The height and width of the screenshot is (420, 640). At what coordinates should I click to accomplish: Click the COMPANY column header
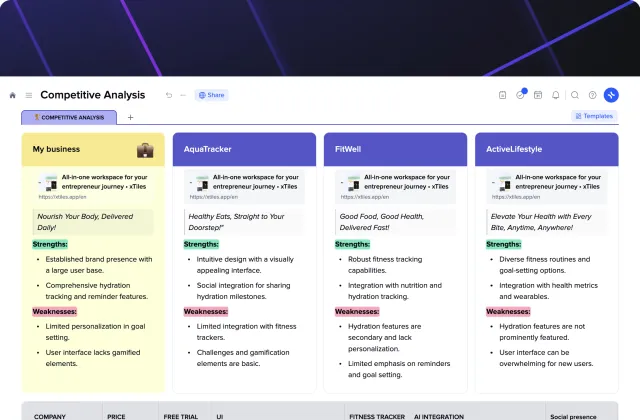point(50,416)
